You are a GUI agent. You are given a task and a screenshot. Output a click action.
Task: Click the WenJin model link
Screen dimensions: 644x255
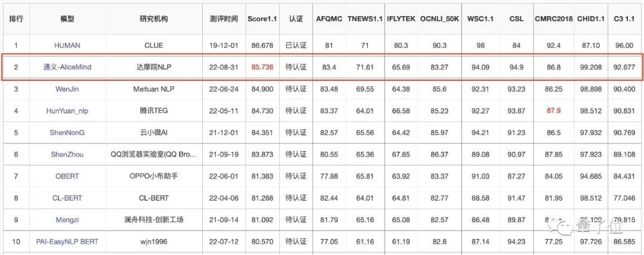click(x=67, y=89)
